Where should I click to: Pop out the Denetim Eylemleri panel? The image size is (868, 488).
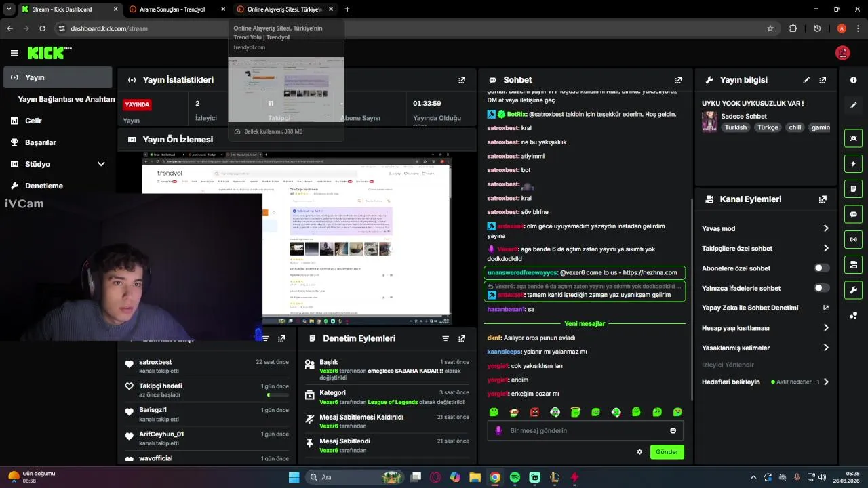point(462,338)
